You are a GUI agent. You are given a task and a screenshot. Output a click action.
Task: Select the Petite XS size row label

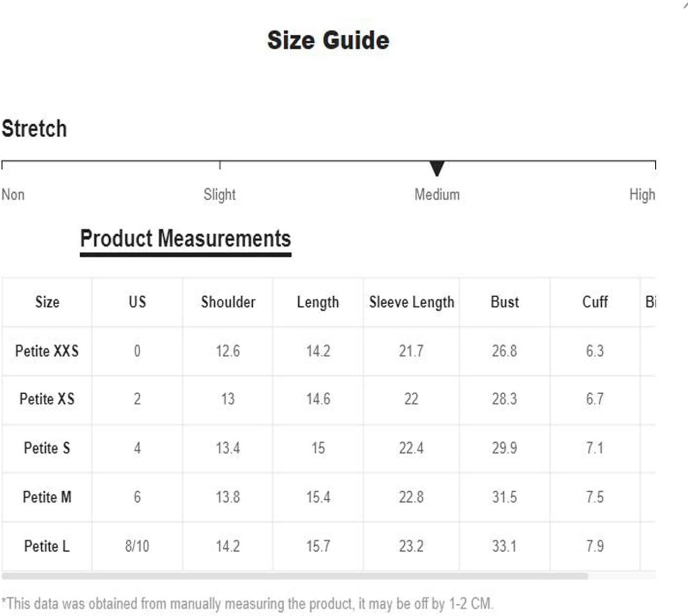[x=47, y=399]
